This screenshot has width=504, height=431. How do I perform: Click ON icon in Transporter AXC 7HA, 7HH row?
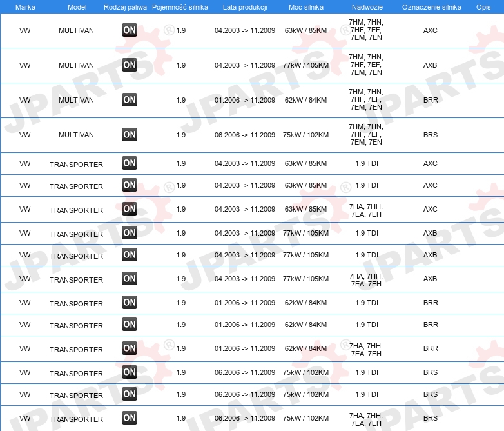(130, 209)
